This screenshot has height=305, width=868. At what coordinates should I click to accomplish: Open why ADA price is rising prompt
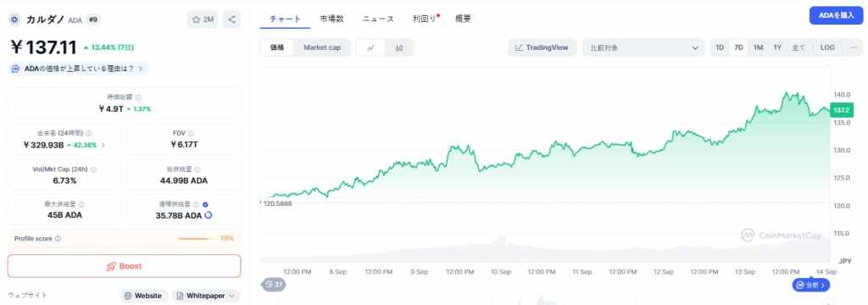[79, 69]
